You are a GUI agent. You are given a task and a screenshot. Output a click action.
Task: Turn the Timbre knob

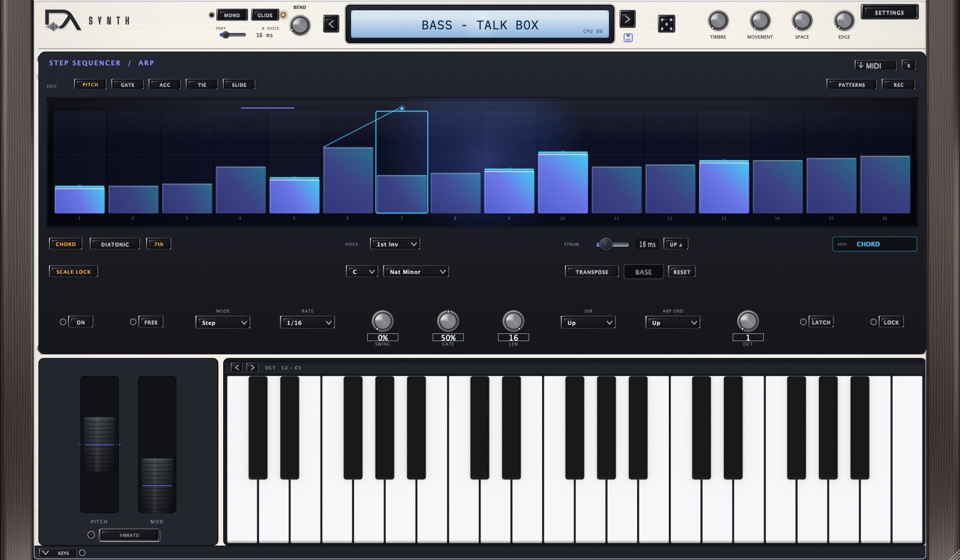point(718,21)
